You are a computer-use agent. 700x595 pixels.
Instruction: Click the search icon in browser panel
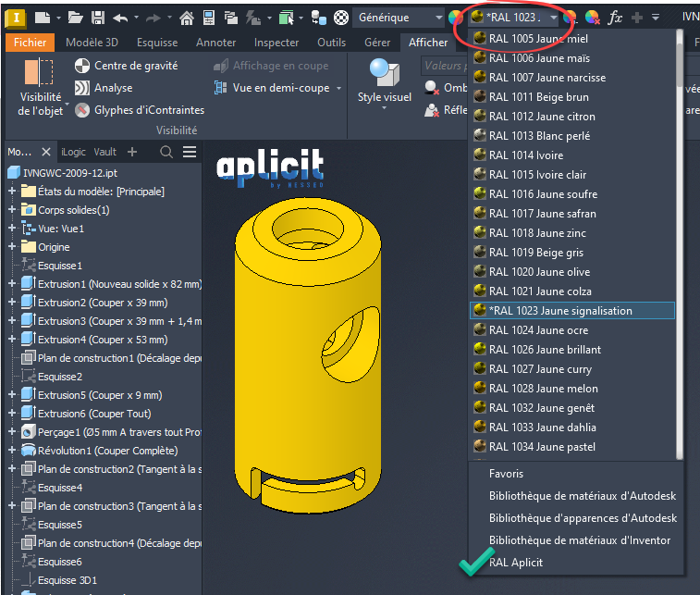166,152
